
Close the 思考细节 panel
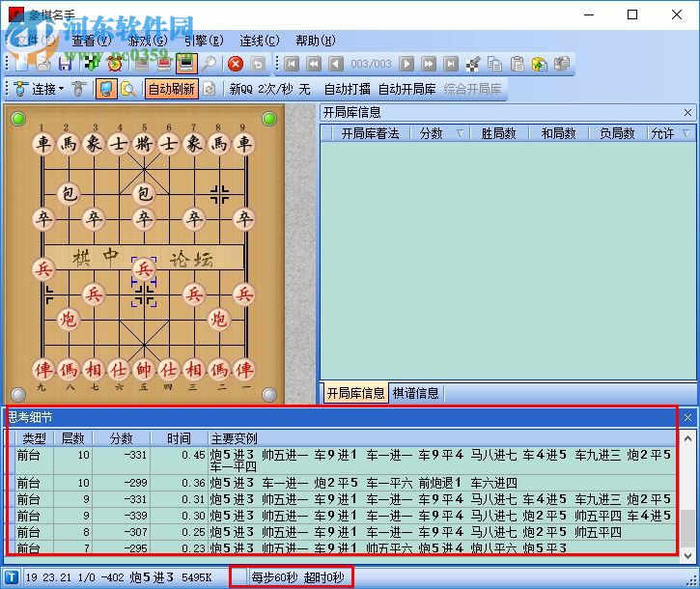[x=687, y=418]
